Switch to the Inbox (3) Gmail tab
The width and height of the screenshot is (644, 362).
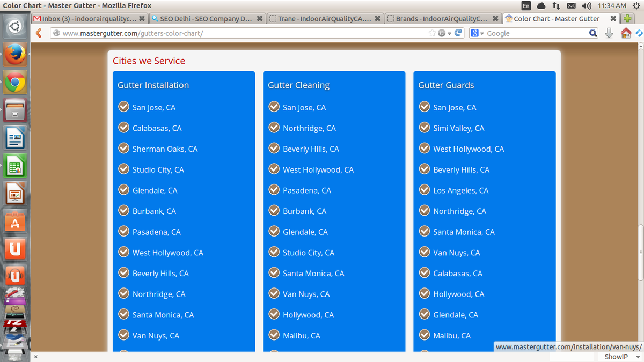point(90,19)
